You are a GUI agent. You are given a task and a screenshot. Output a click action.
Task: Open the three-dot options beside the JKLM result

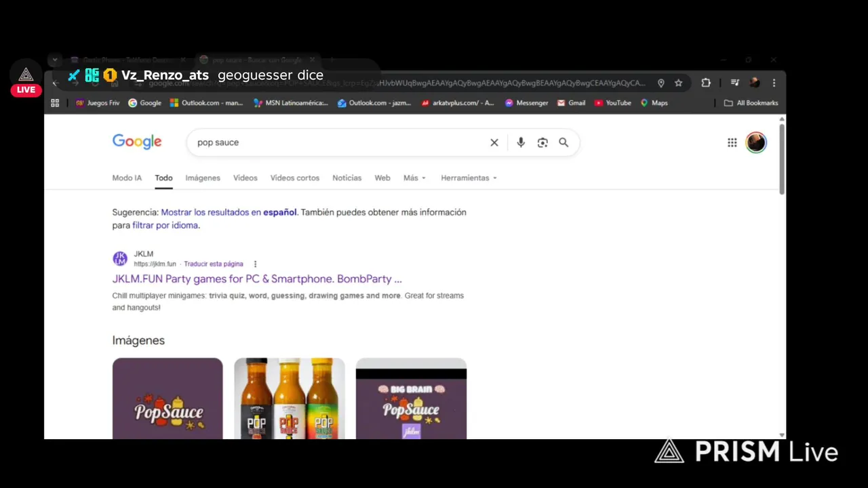point(255,264)
